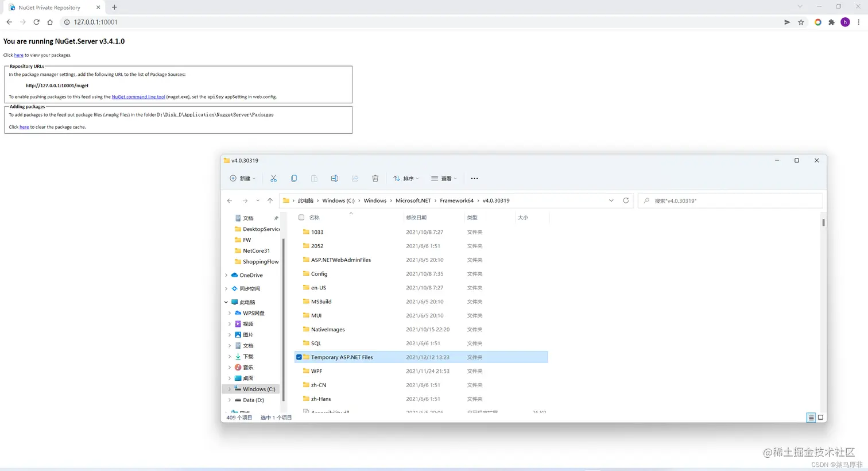Reload the NuGet page in browser

point(36,22)
